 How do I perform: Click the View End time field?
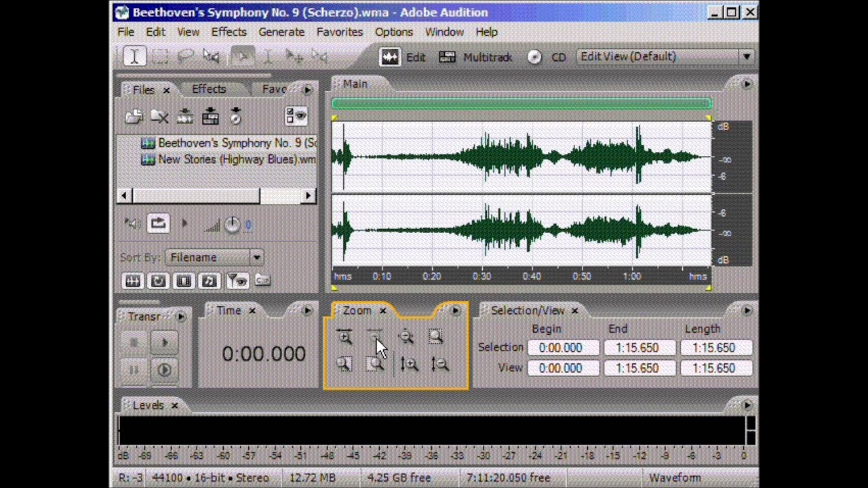pyautogui.click(x=639, y=368)
